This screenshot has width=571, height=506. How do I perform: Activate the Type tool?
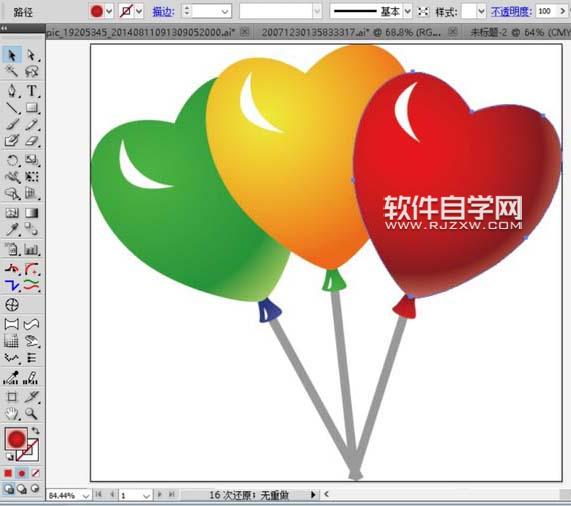[x=32, y=90]
